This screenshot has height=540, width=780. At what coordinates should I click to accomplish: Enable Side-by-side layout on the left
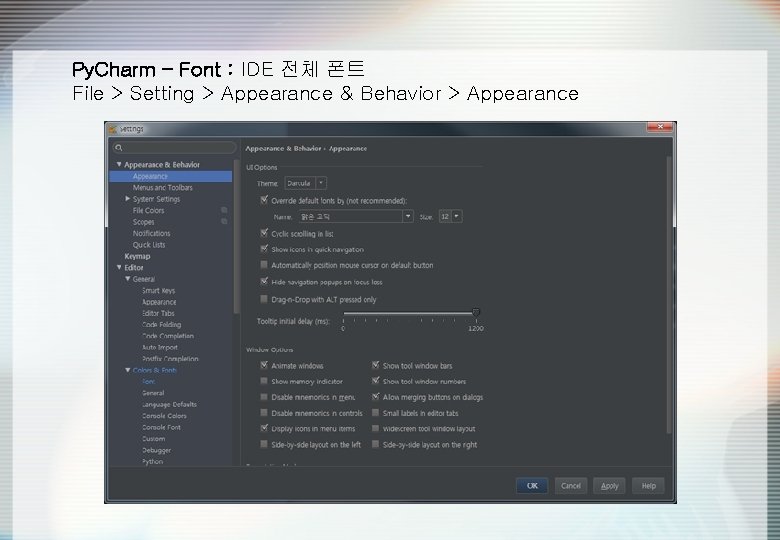[264, 444]
